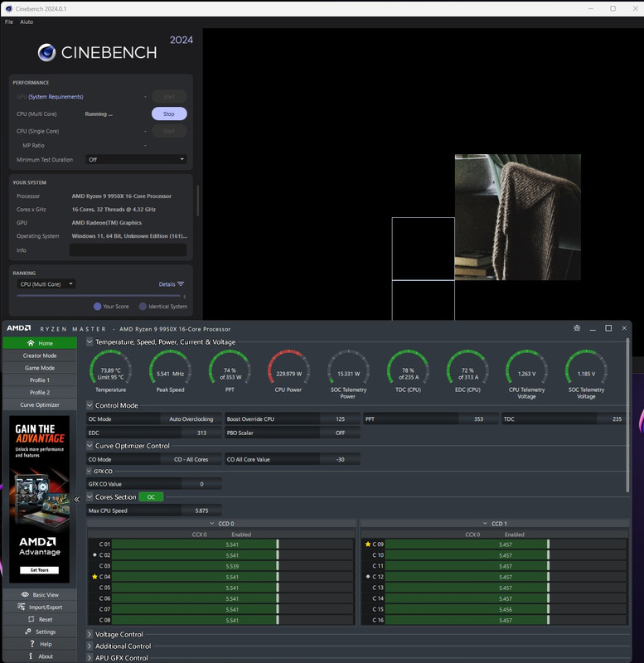
Task: Open Minimum Test Duration dropdown
Action: tap(136, 159)
